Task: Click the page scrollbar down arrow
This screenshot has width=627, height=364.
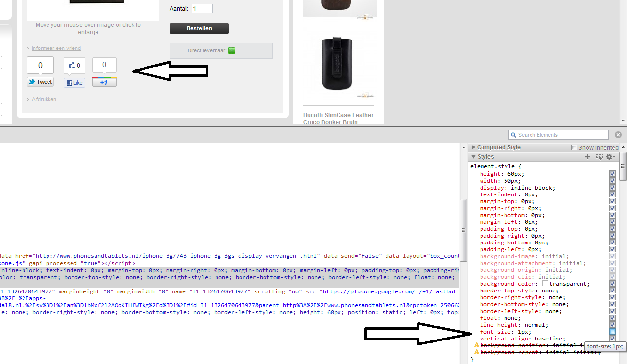Action: pyautogui.click(x=623, y=120)
